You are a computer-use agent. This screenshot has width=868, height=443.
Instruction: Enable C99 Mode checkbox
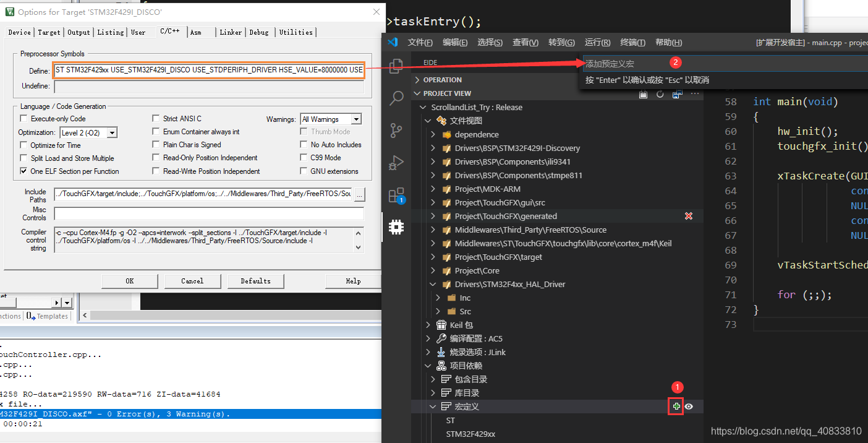(304, 158)
